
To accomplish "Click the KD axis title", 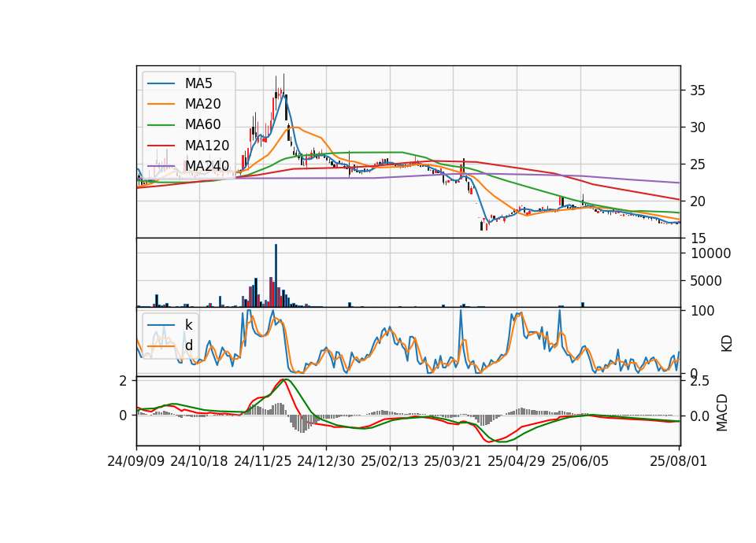I will pos(727,344).
